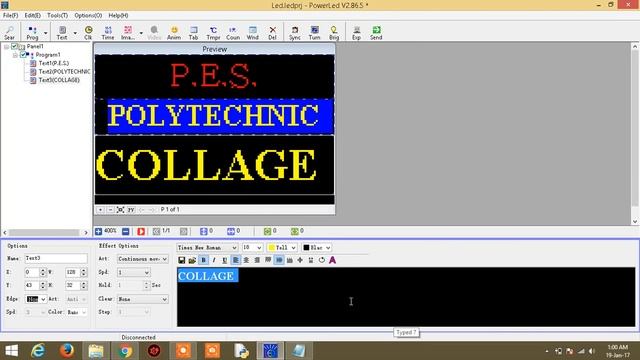This screenshot has height=360, width=640.
Task: Click the preview zoom out minus button
Action: (x=110, y=209)
